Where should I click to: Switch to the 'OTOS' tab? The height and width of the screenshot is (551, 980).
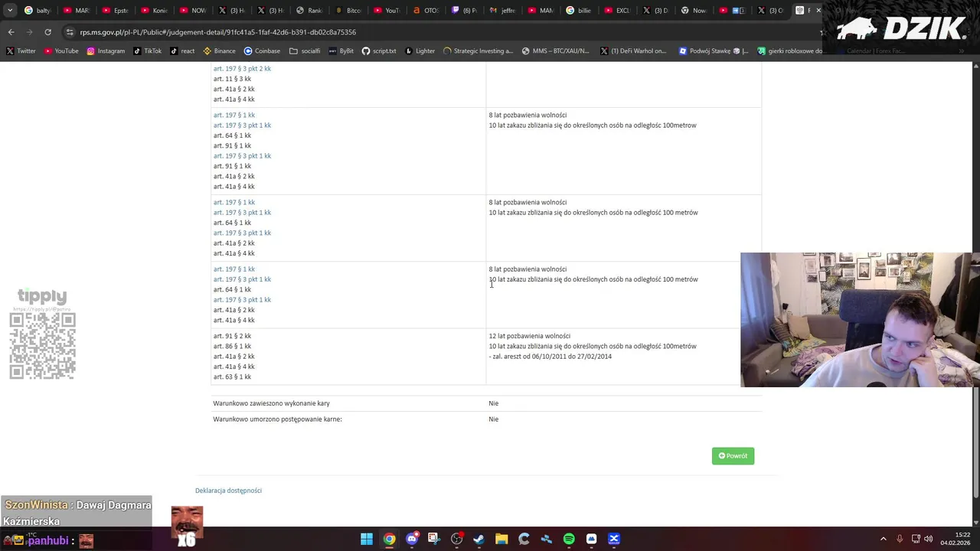point(426,11)
